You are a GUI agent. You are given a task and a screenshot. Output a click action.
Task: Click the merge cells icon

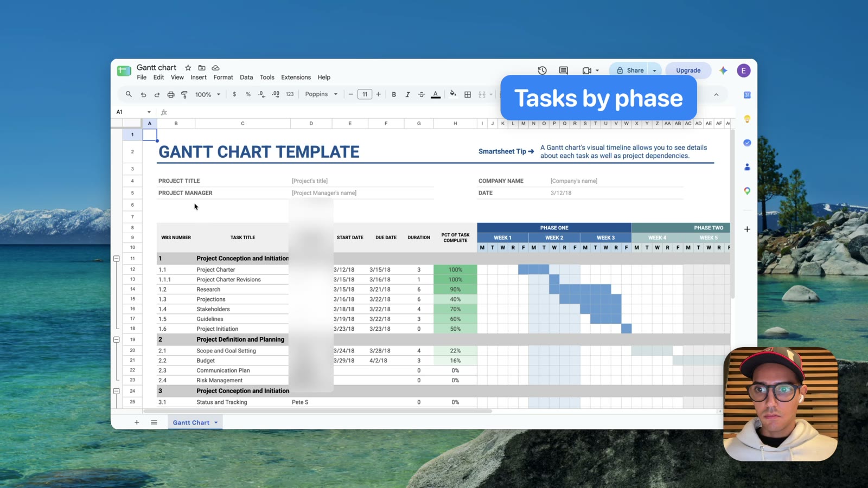pyautogui.click(x=482, y=94)
